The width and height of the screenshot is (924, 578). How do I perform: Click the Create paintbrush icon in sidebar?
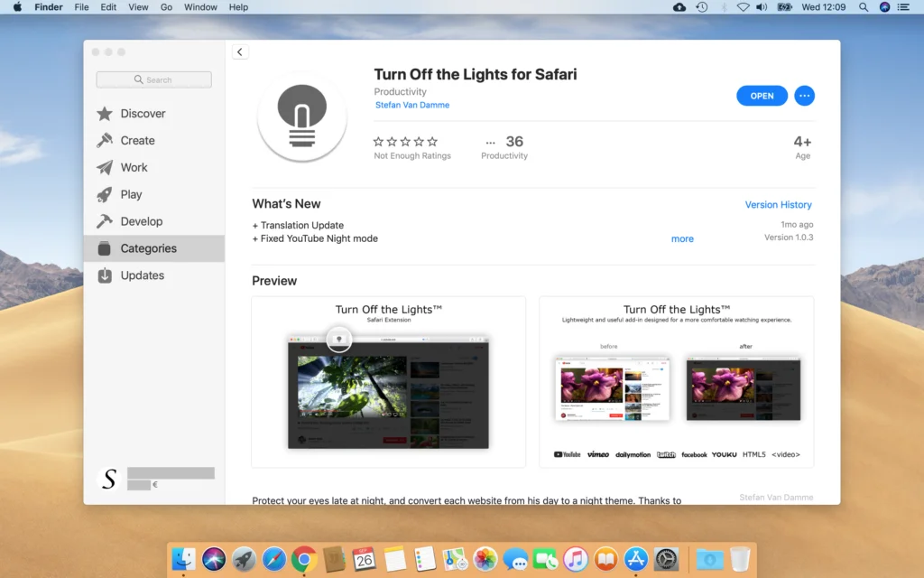point(105,140)
